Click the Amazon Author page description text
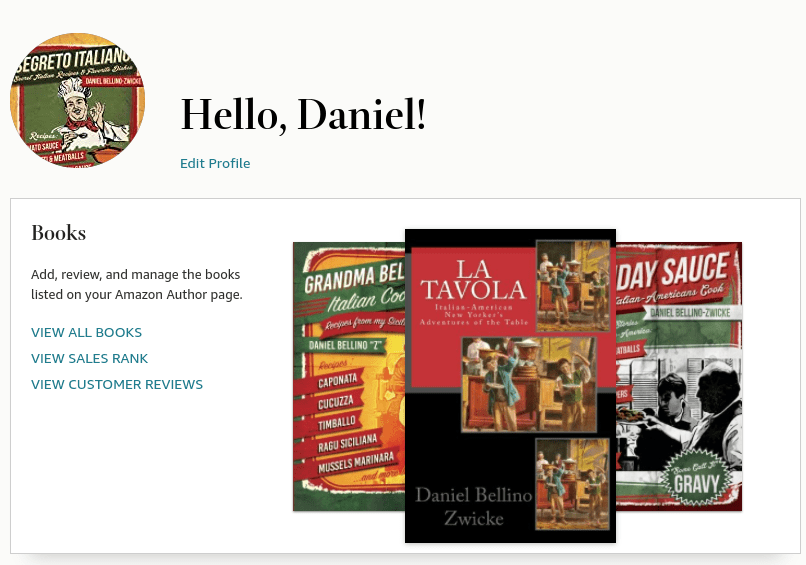Image resolution: width=806 pixels, height=565 pixels. point(136,284)
